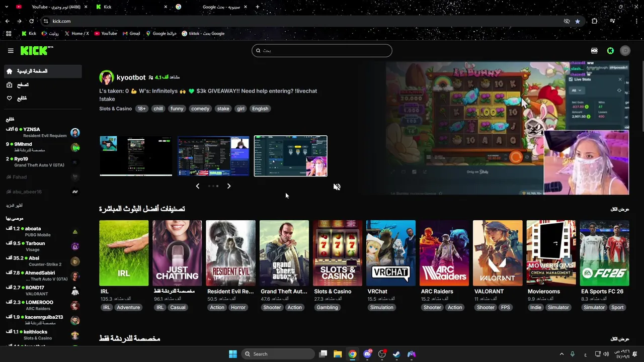Show all top live categories
644x362 pixels.
tap(619, 209)
